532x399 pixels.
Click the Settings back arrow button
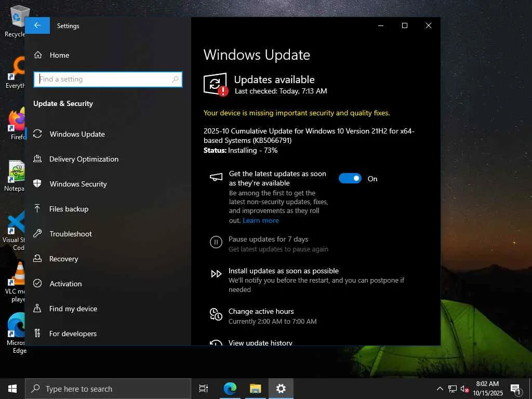pyautogui.click(x=37, y=25)
